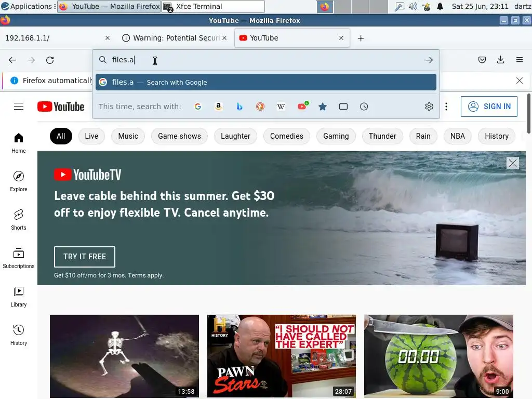This screenshot has height=399, width=532.
Task: Search open tabs with the tab icon
Action: pos(343,107)
